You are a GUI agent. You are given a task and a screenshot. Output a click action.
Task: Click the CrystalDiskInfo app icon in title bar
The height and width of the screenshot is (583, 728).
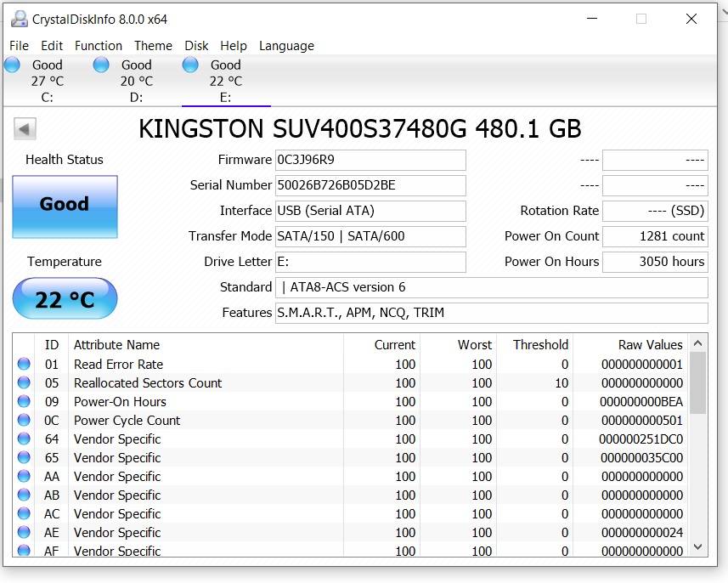17,19
